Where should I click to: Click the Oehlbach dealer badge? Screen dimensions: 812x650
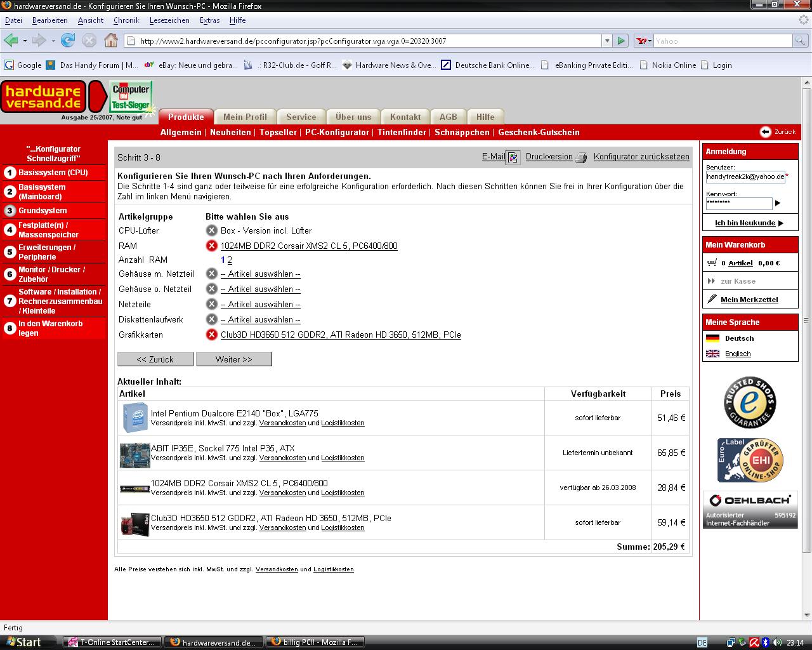pyautogui.click(x=750, y=510)
